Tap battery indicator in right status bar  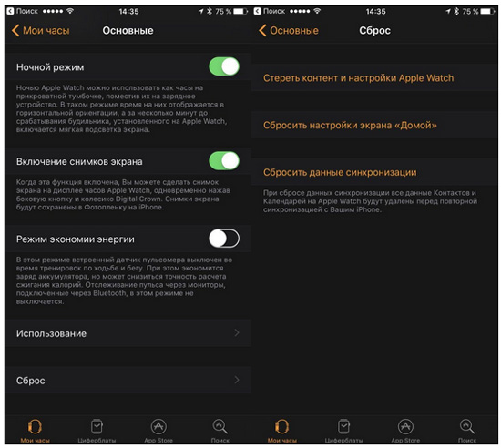(487, 11)
